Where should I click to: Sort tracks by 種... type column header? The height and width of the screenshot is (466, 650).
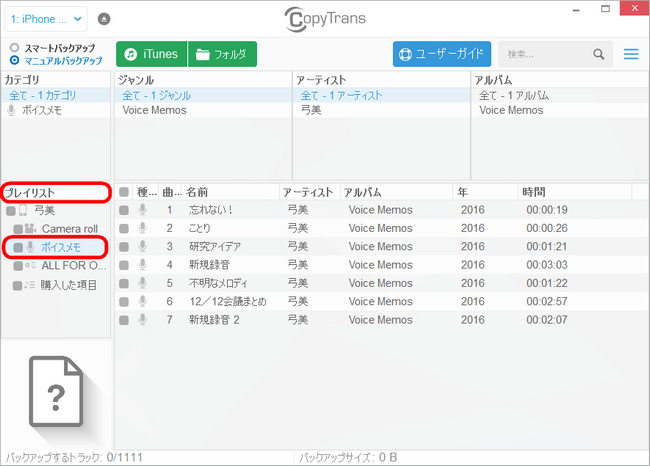(x=146, y=192)
